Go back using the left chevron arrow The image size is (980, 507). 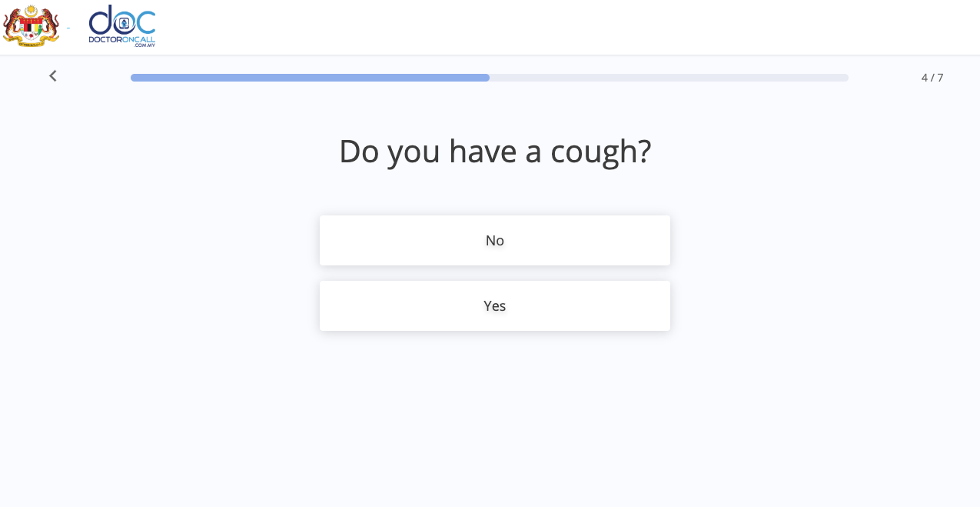click(53, 76)
